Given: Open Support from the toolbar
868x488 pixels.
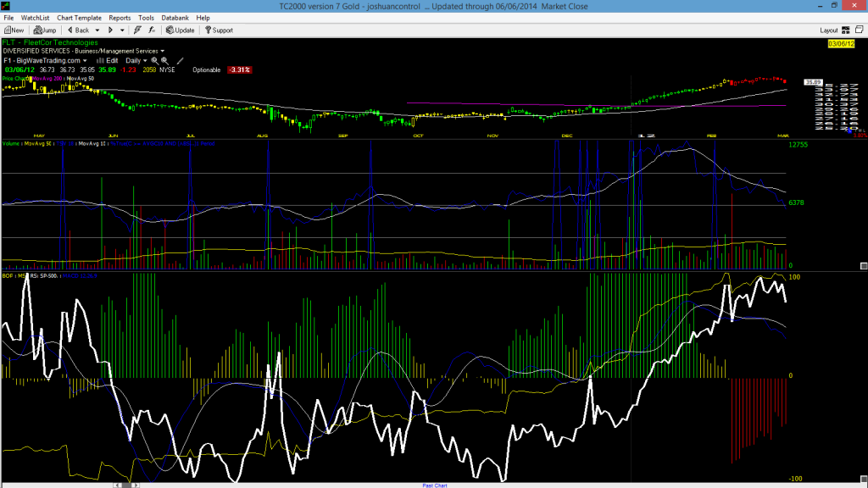Looking at the screenshot, I should [220, 30].
